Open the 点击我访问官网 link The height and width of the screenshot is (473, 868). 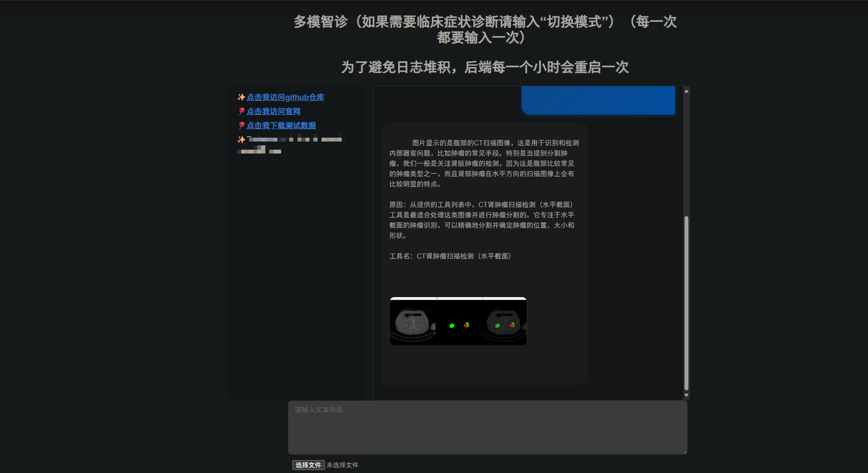[273, 111]
